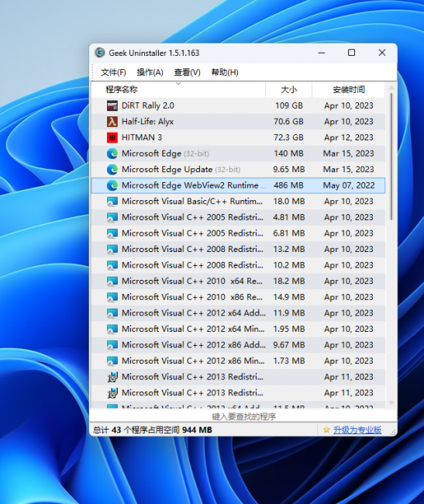Focus the 键入要查找的程序 search field
424x504 pixels.
(243, 417)
